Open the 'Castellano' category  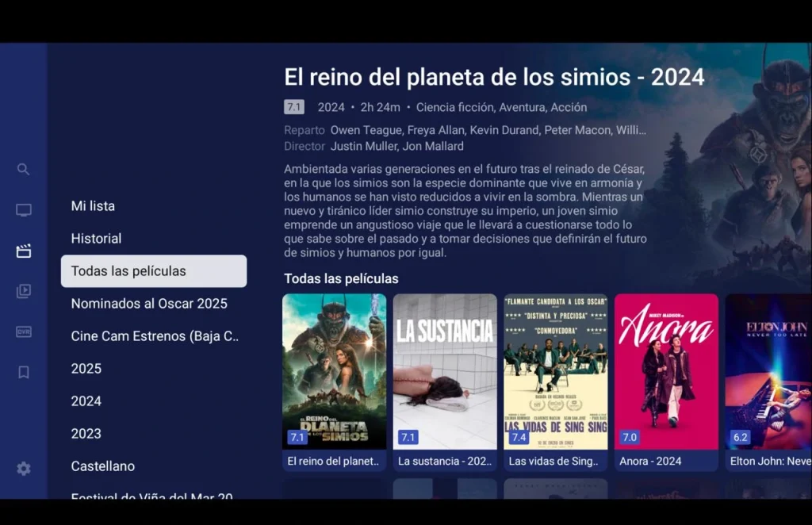[x=153, y=466]
